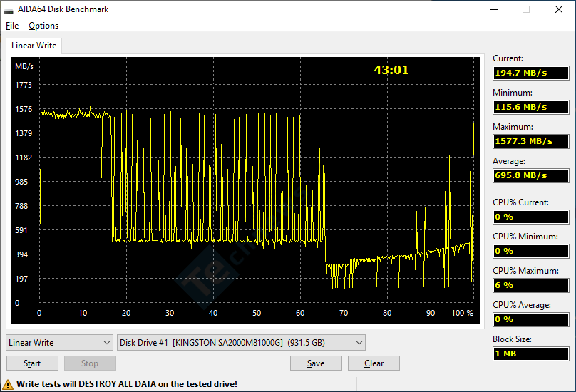Click the Stop button
576x392 pixels.
90,363
